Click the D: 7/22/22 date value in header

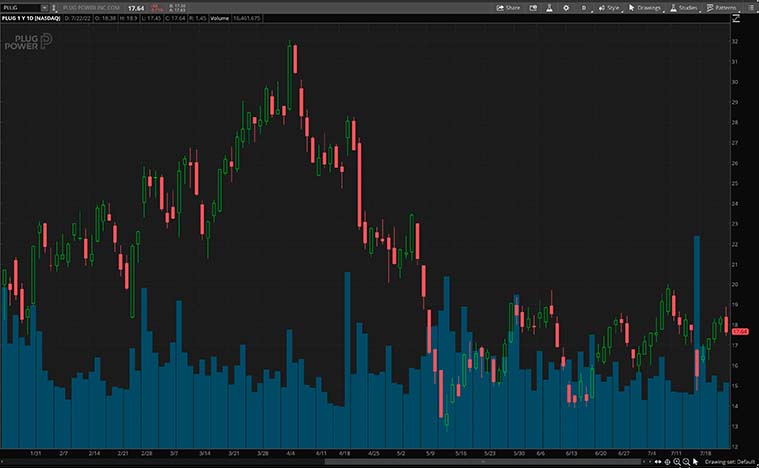point(77,18)
